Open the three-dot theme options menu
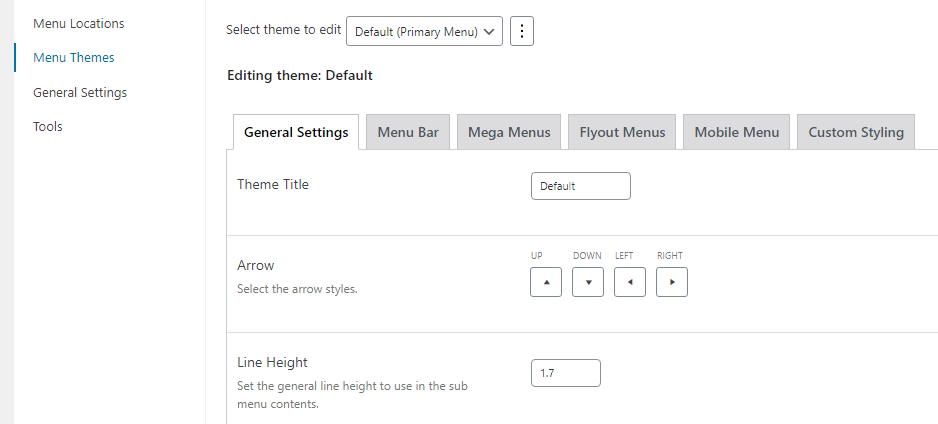 point(522,31)
